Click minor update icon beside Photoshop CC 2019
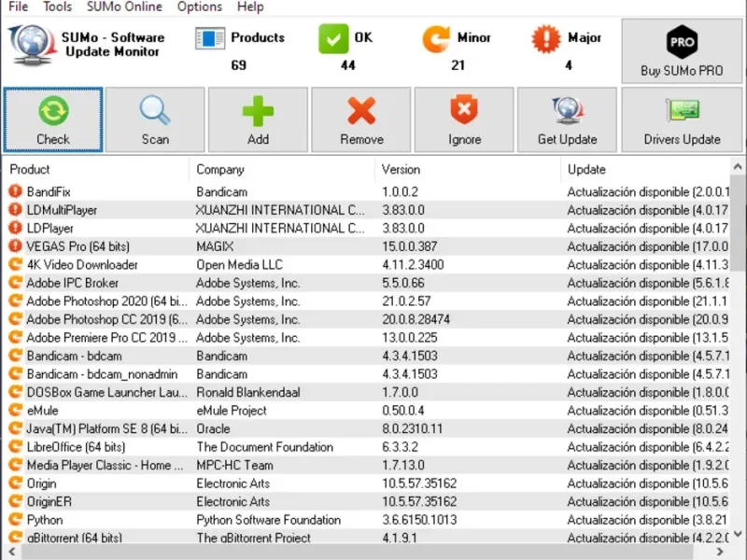The width and height of the screenshot is (747, 560). point(15,319)
